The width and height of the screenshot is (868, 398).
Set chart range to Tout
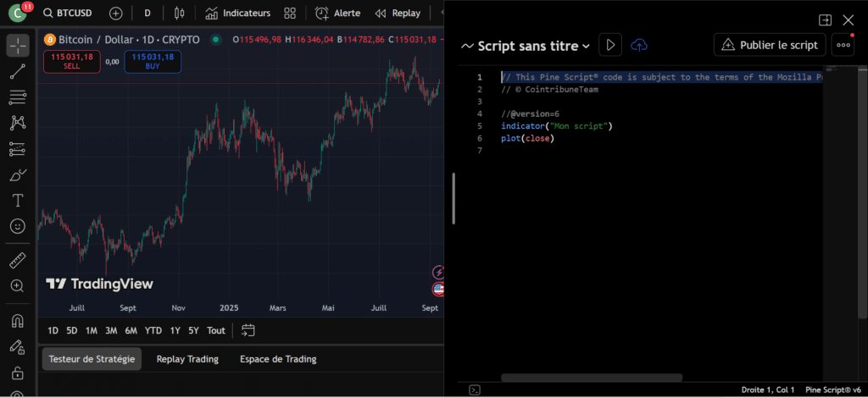click(216, 330)
